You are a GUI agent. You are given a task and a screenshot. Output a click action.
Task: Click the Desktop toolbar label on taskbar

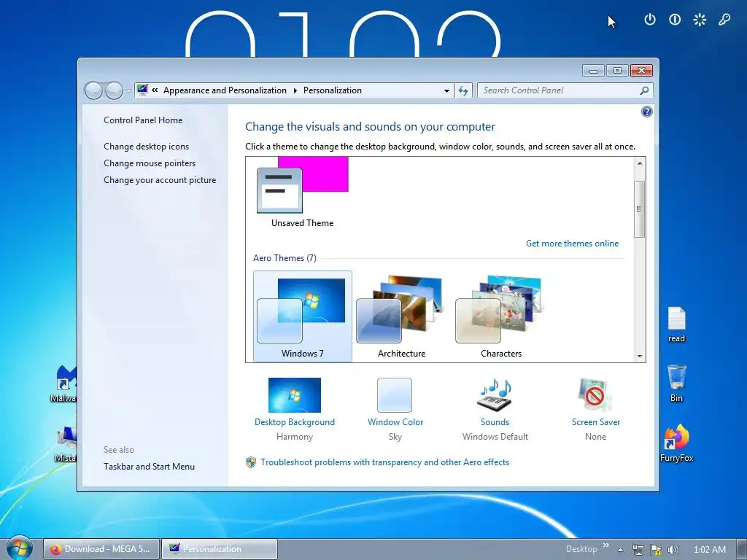click(x=581, y=549)
